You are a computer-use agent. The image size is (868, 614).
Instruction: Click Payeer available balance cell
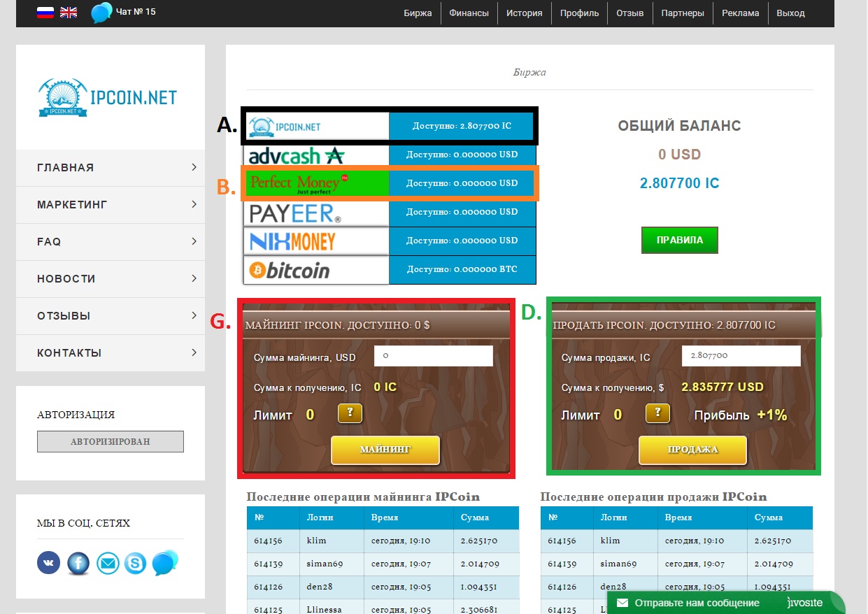click(462, 212)
